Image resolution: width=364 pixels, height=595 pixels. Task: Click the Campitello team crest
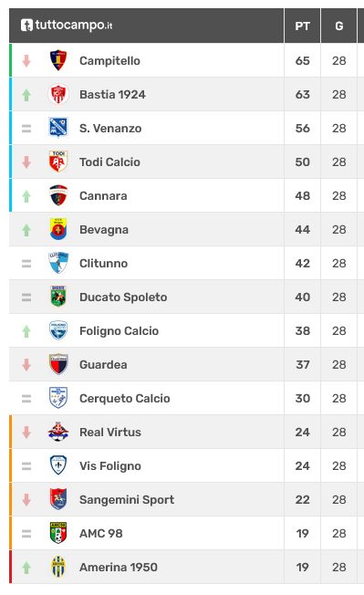click(x=58, y=60)
